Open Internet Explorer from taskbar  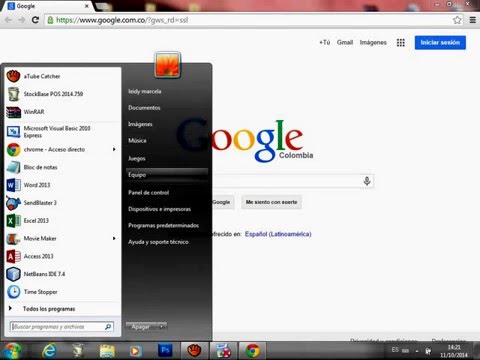coord(49,351)
